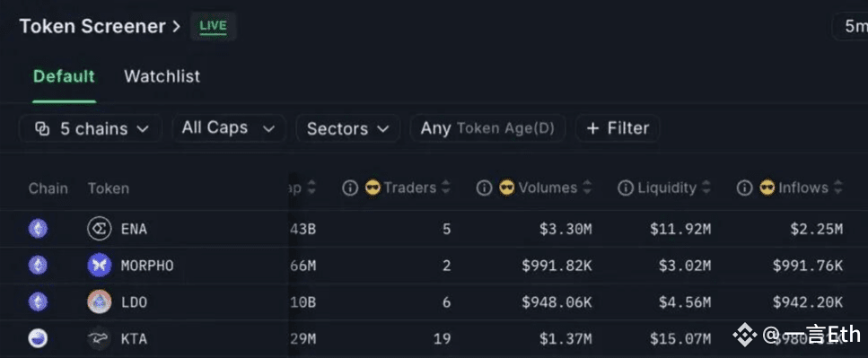Open the Token Screener breadcrumb link
Viewport: 868px width, 358px height.
pyautogui.click(x=93, y=26)
